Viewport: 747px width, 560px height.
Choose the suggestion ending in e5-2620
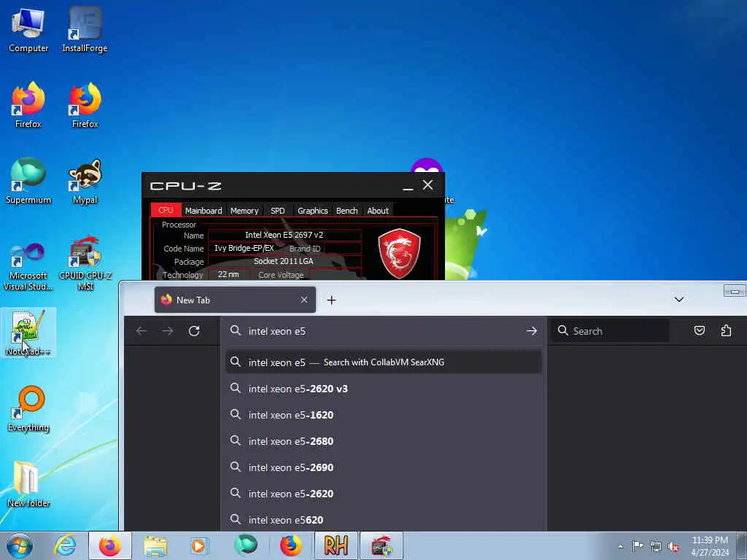(384, 494)
